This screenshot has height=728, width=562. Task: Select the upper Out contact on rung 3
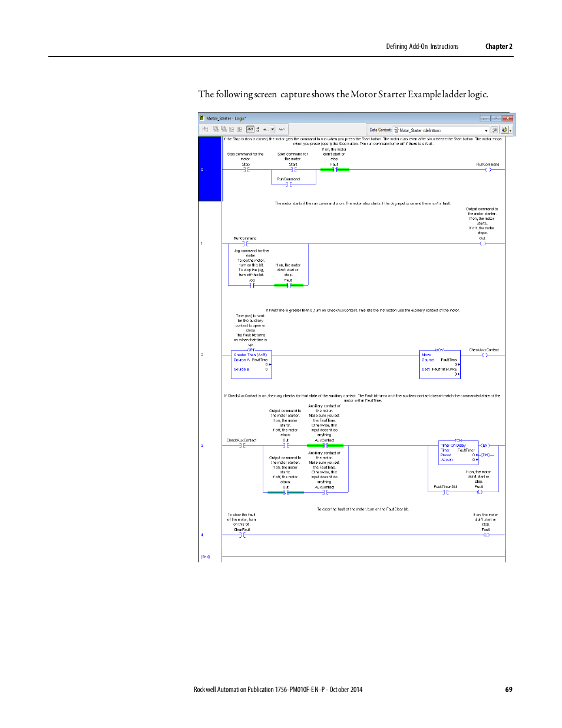(286, 445)
